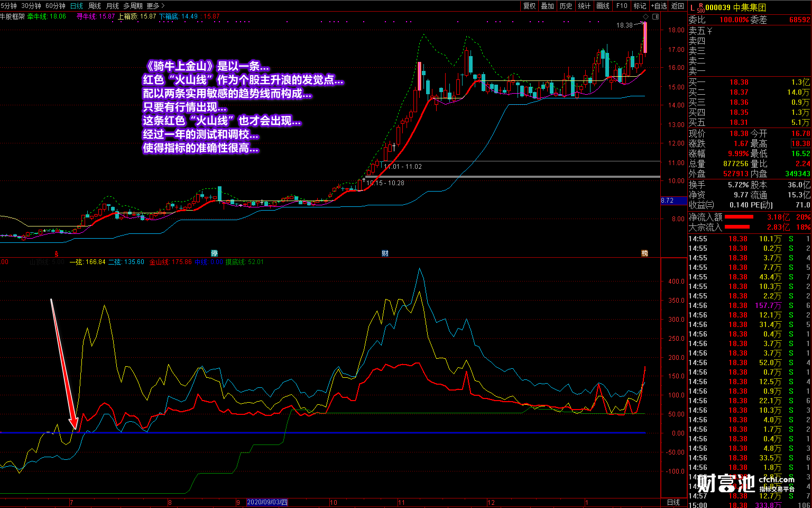
Task: Click the 2020/09/03 date marker on the timeline
Action: pyautogui.click(x=267, y=502)
